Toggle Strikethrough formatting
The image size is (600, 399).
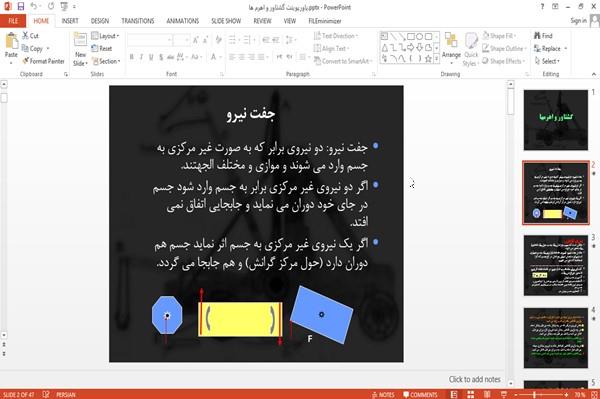171,57
